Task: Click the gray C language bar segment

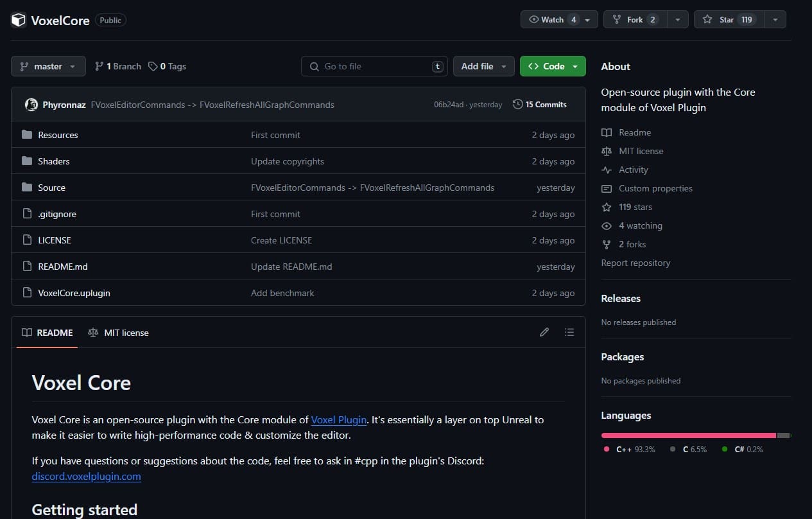Action: [783, 435]
